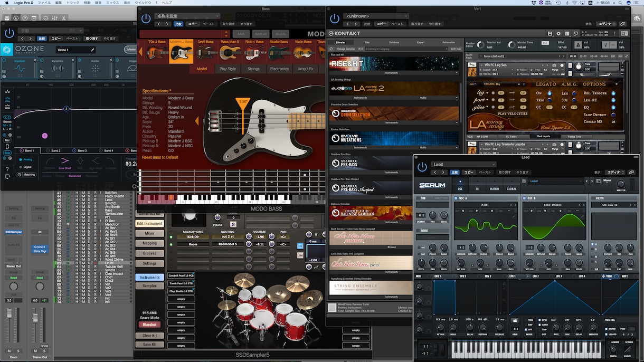Click the Save Kit button in SSDSampler5

coord(149,345)
